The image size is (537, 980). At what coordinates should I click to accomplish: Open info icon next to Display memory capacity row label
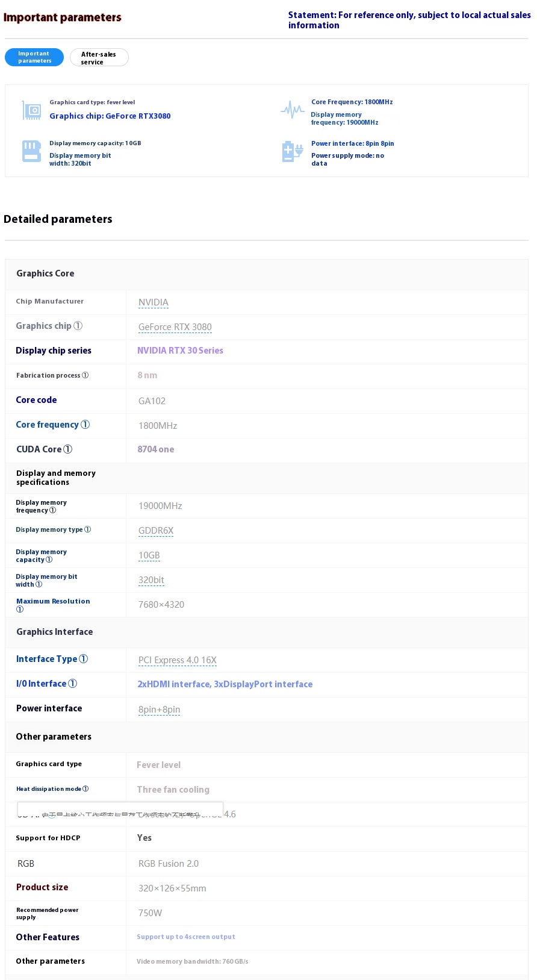tap(49, 560)
